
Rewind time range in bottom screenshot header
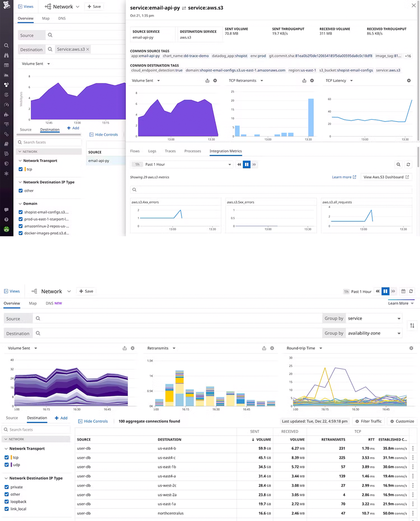click(x=378, y=291)
